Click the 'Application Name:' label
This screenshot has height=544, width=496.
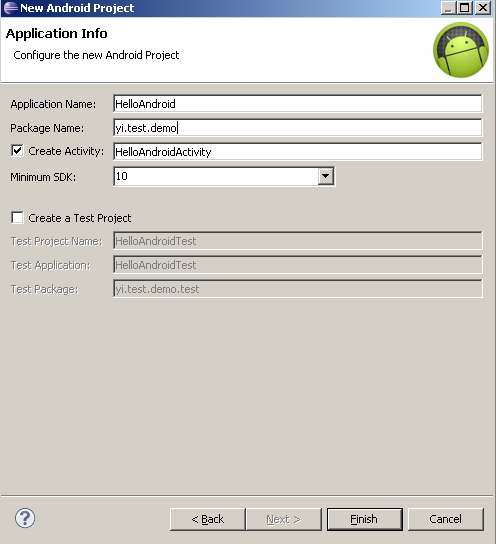coord(53,104)
